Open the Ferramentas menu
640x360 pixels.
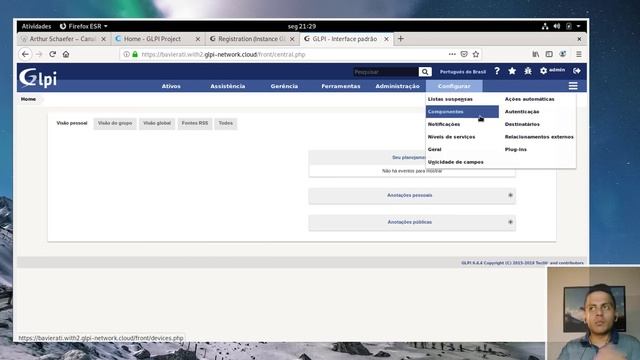[341, 86]
